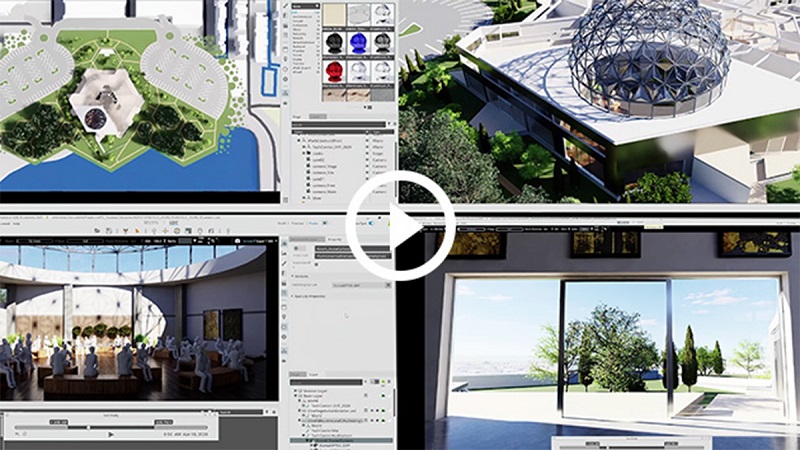Select the blue sphere material thumbnail

point(359,45)
